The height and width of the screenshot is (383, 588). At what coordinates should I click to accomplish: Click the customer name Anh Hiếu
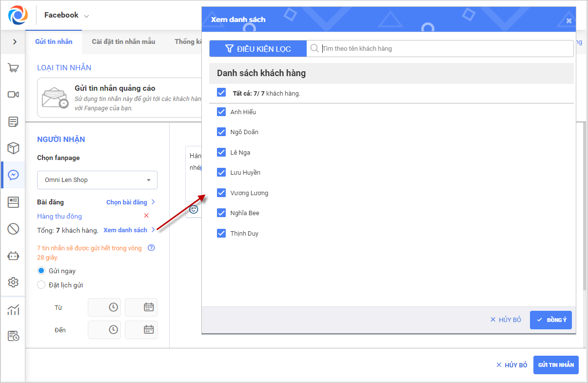point(243,112)
